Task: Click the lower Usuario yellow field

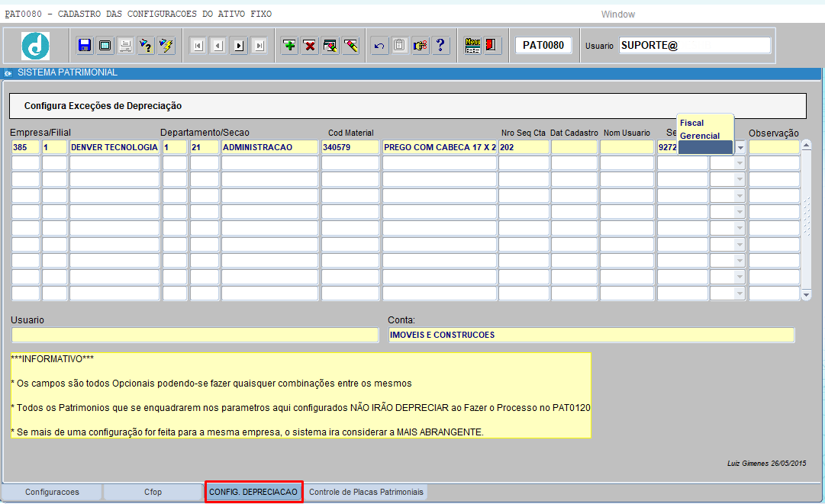Action: tap(195, 335)
